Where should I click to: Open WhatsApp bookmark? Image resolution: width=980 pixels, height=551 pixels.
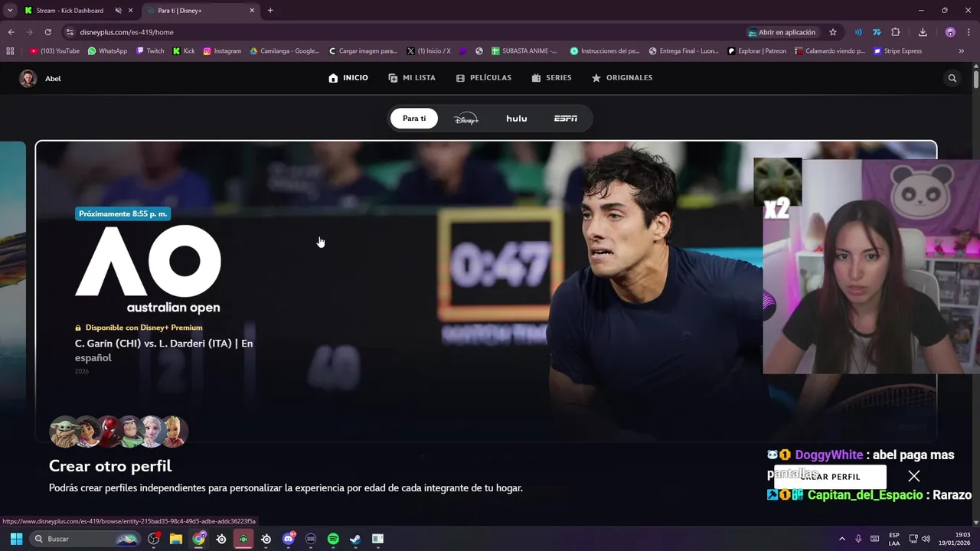[x=107, y=51]
